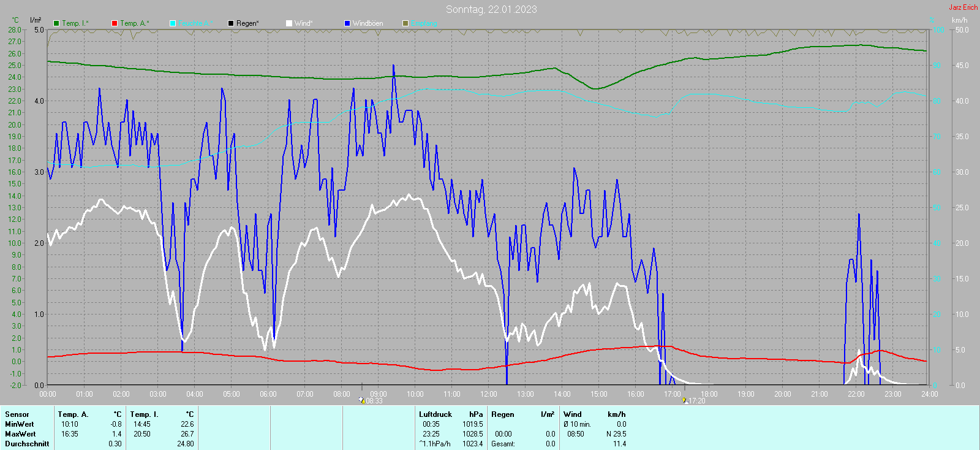The width and height of the screenshot is (980, 450).
Task: Click the km/h axis unit label
Action: coord(960,20)
